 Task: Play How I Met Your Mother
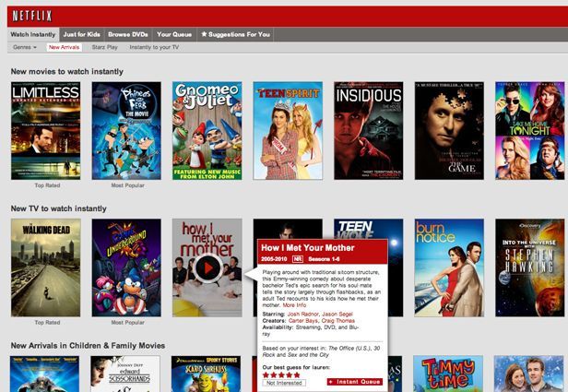pyautogui.click(x=207, y=267)
